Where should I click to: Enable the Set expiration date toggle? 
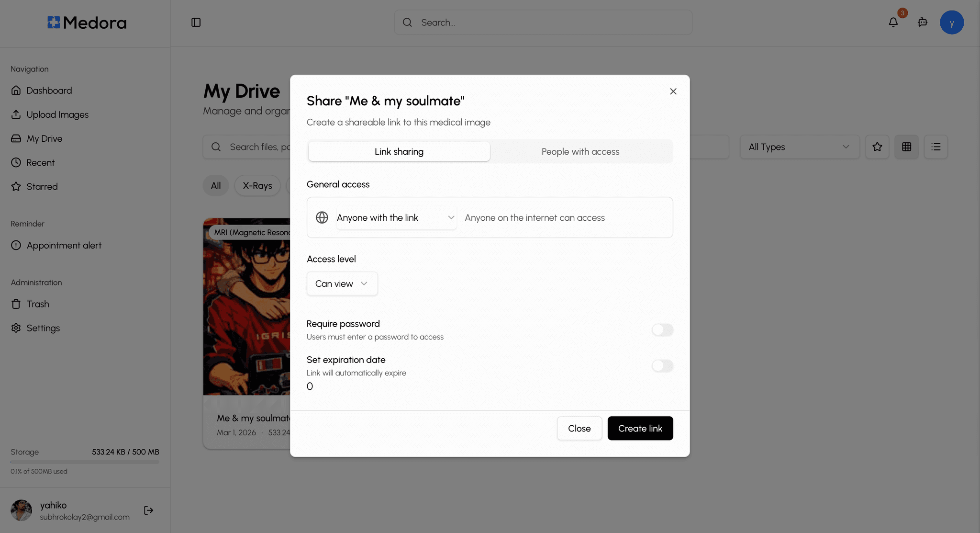[x=662, y=366]
